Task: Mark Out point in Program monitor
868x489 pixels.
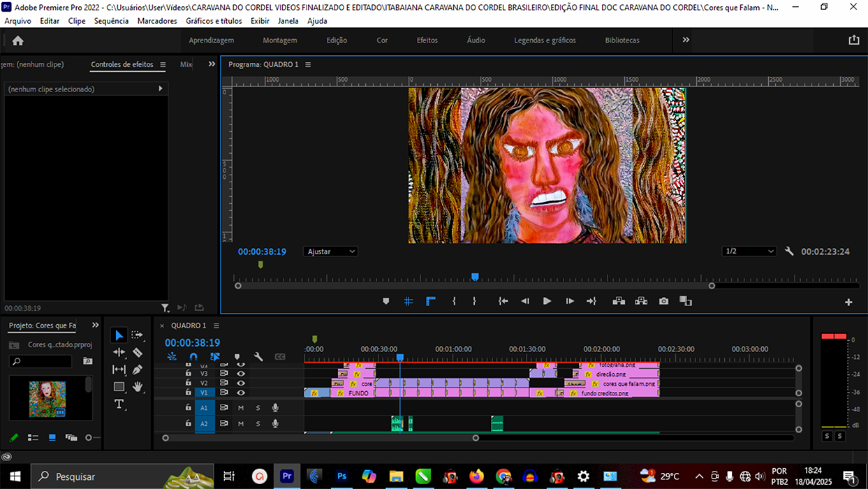Action: (x=474, y=301)
